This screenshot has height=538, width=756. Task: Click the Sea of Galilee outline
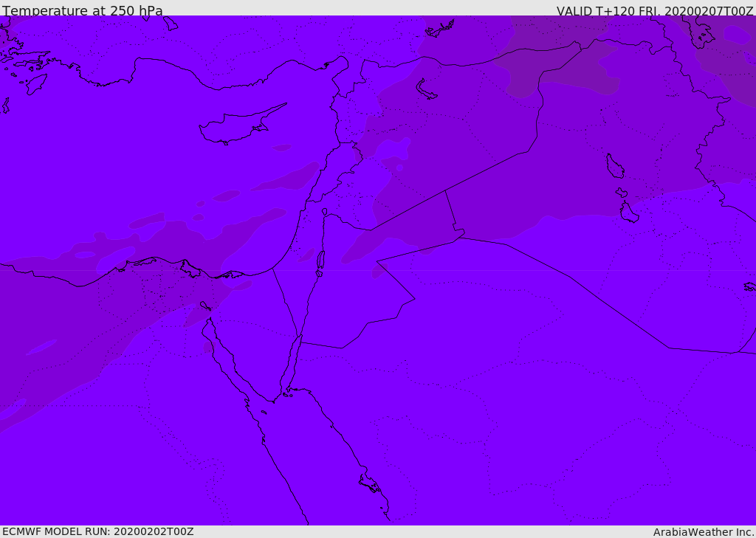[324, 212]
